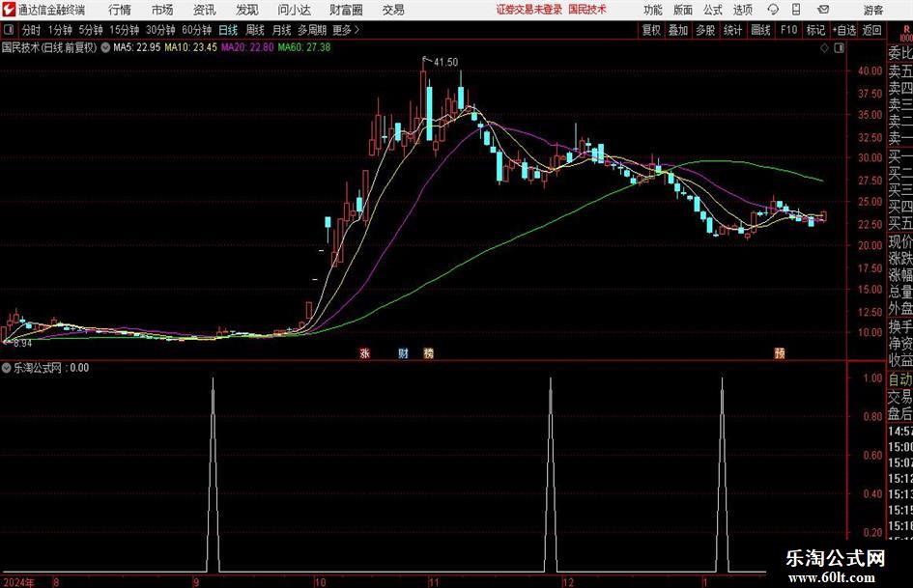The height and width of the screenshot is (588, 913).
Task: Open the 画线 drawing tools button
Action: (x=760, y=30)
